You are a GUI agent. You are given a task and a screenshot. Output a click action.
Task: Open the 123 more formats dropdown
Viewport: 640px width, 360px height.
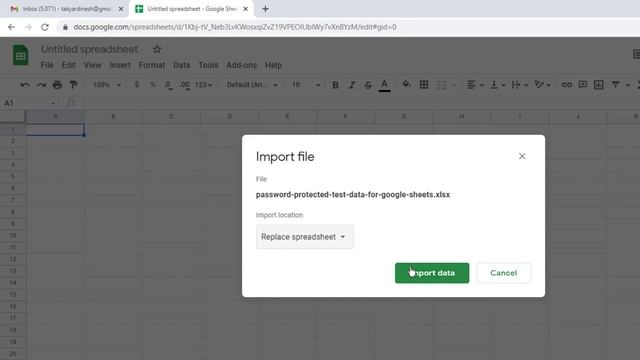[203, 85]
